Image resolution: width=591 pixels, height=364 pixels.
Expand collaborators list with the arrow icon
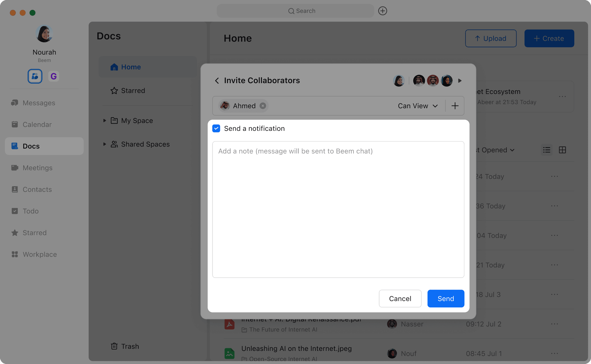460,81
